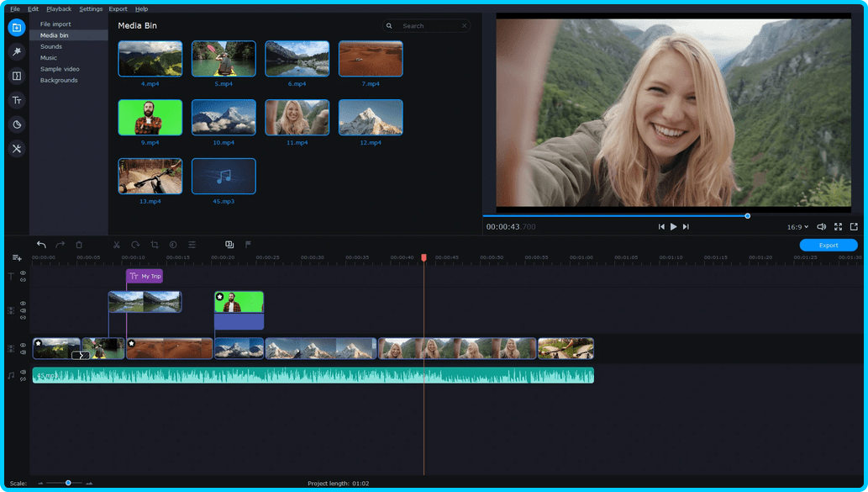Toggle link on the audio music track
This screenshot has width=868, height=492.
[x=24, y=379]
